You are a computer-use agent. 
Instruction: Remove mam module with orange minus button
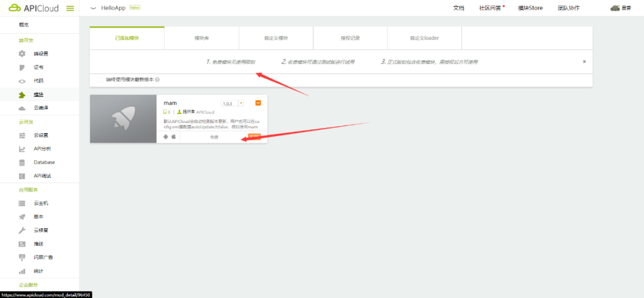tap(258, 103)
